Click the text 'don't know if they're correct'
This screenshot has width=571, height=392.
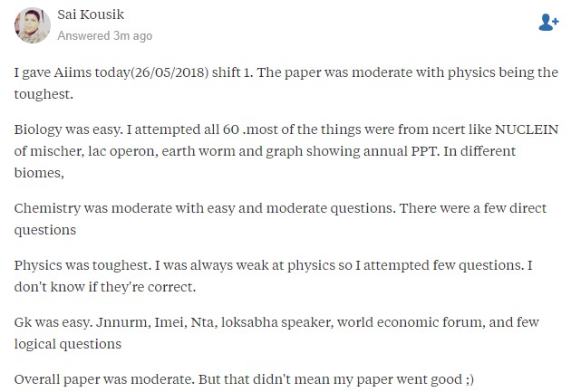(105, 287)
